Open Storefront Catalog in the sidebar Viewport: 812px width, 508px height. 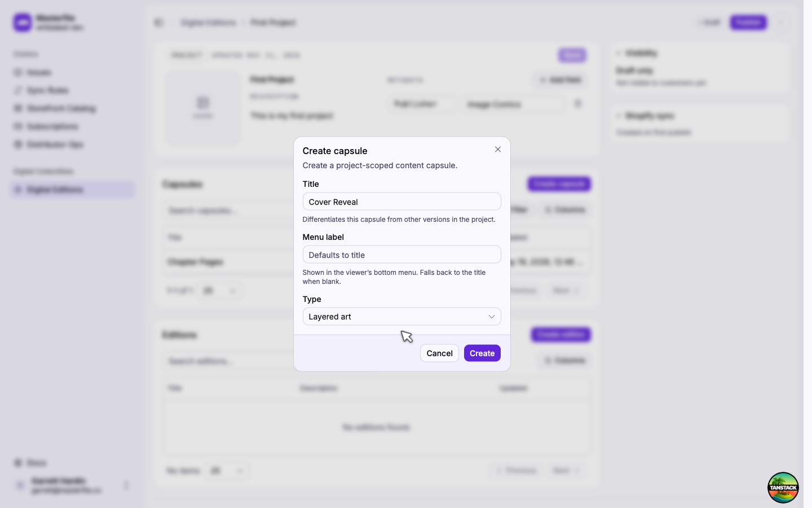click(x=72, y=108)
